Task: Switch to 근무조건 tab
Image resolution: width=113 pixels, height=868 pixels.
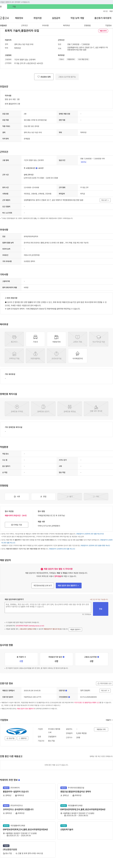Action: [x=24, y=25]
